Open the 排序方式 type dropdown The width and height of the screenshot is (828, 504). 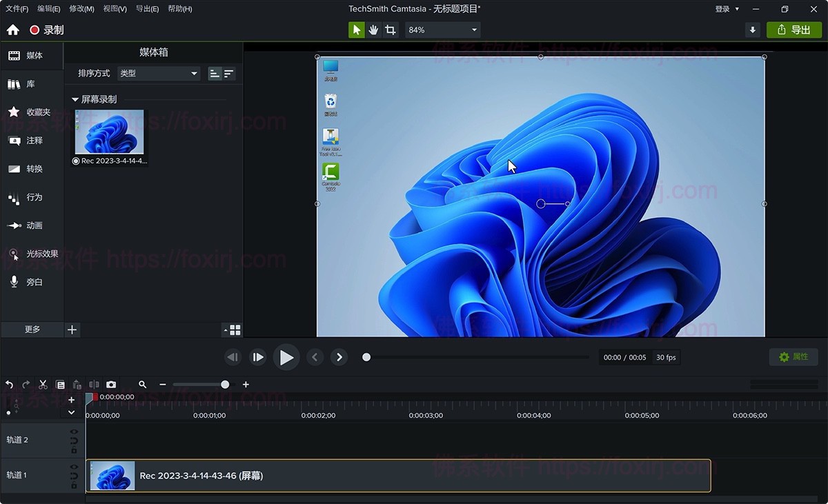(158, 73)
